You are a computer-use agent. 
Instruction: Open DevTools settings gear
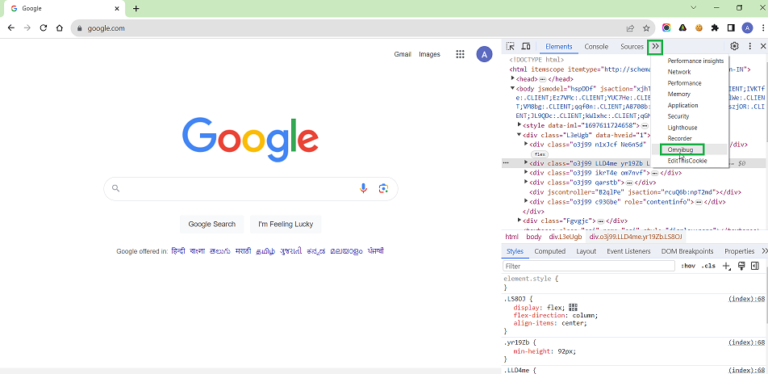(734, 46)
